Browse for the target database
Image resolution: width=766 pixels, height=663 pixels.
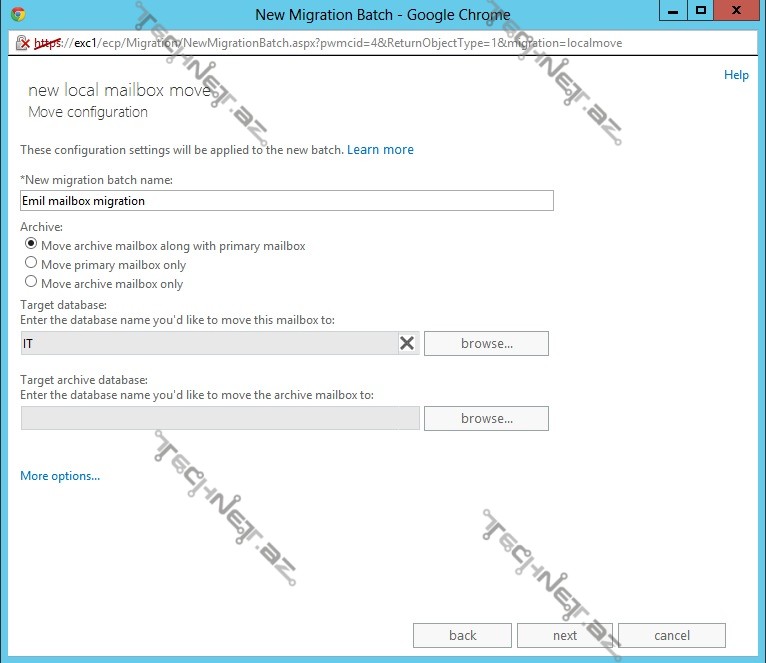[486, 343]
